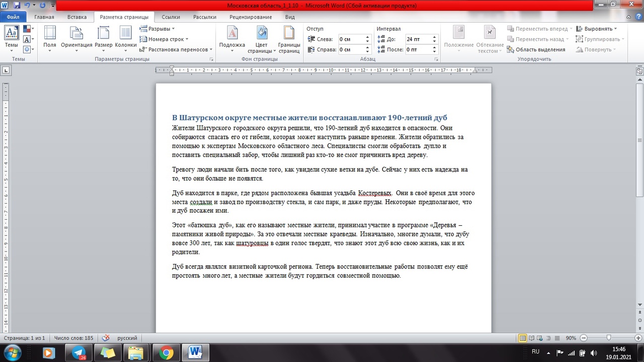Switch to the Рассылки tab
Image resolution: width=644 pixels, height=362 pixels.
pos(205,17)
